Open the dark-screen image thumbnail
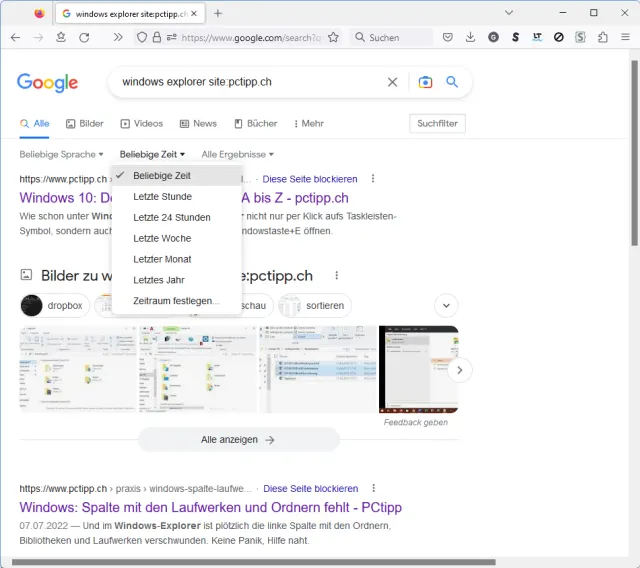 418,368
